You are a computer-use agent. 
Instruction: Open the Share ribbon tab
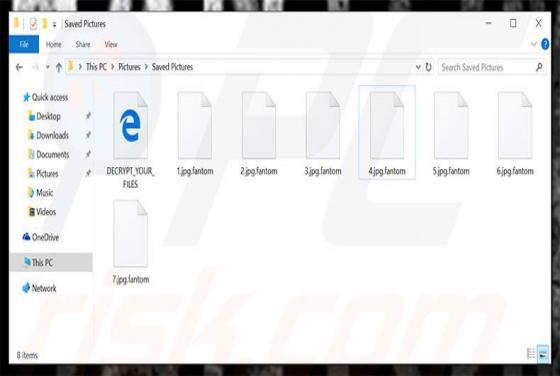[83, 44]
